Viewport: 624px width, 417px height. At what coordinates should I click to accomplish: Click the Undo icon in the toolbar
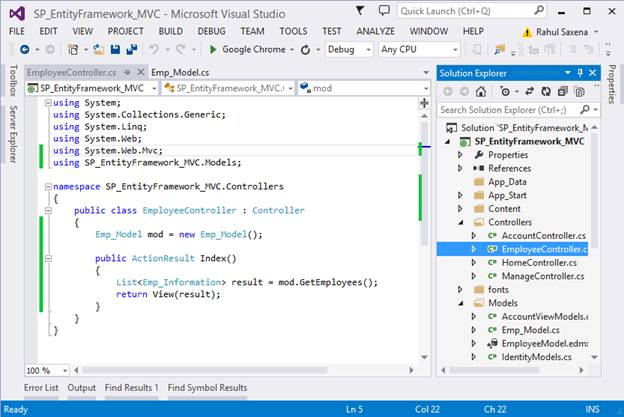pyautogui.click(x=155, y=49)
